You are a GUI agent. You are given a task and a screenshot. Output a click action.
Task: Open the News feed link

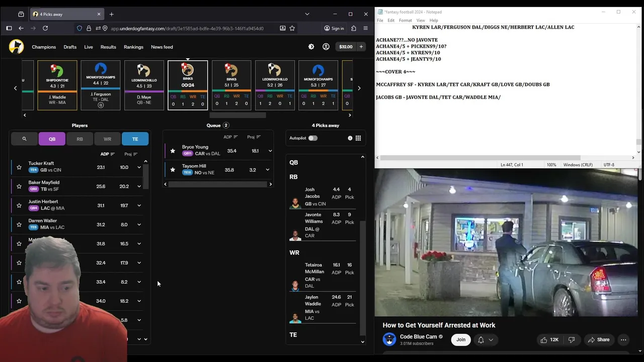162,47
